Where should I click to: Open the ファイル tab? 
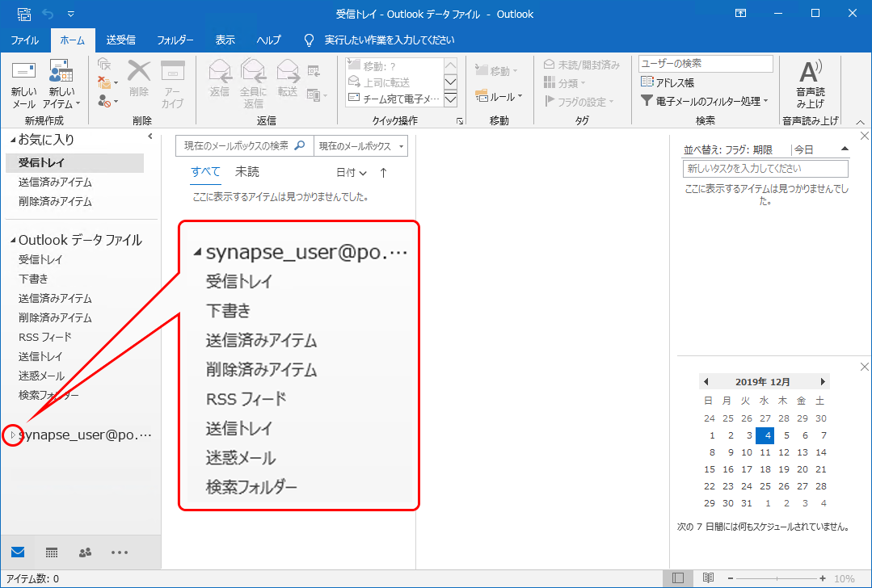point(25,40)
